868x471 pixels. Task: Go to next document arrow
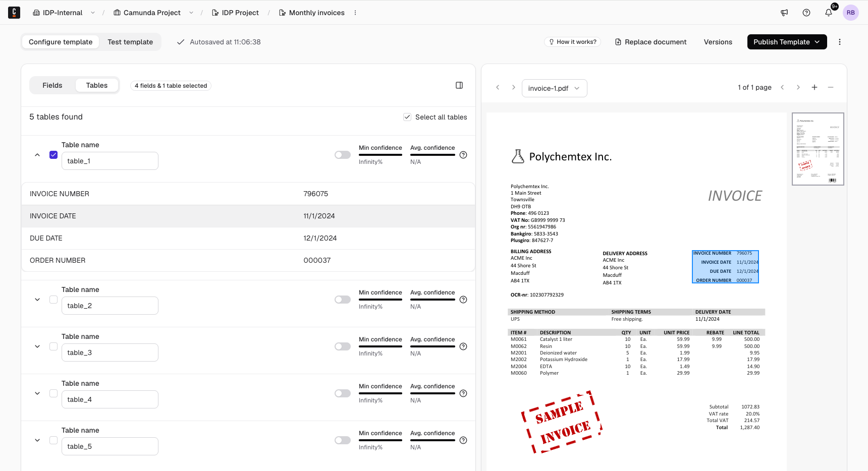point(514,88)
